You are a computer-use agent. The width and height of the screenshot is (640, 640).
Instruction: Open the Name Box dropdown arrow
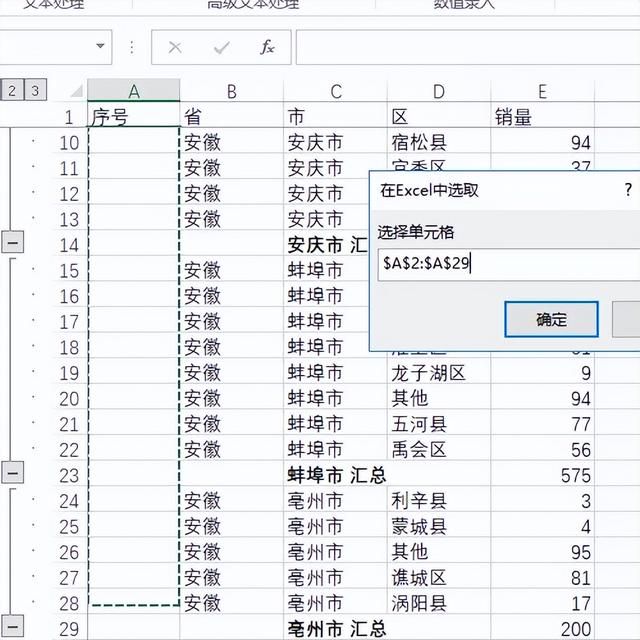(100, 46)
